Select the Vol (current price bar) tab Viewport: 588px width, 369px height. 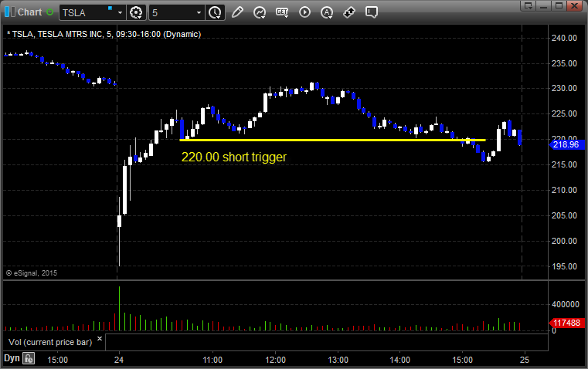(x=50, y=342)
